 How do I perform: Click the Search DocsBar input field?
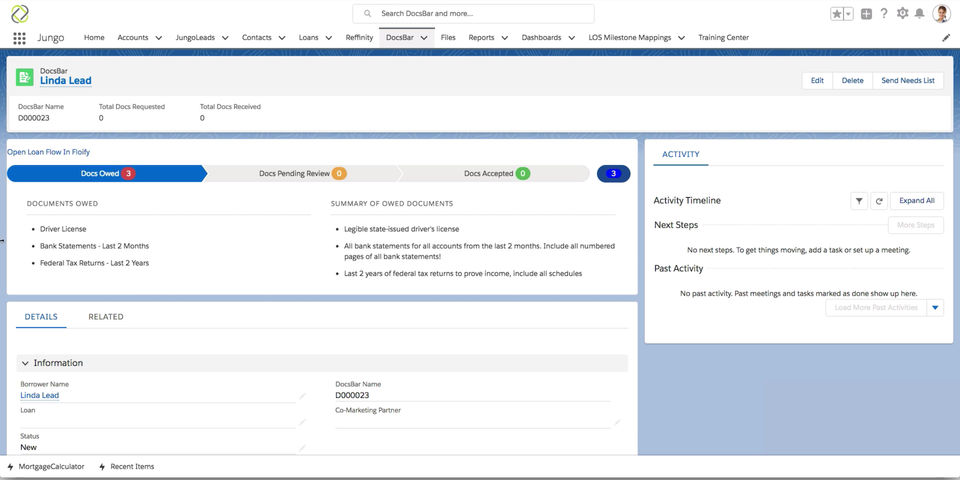(480, 14)
